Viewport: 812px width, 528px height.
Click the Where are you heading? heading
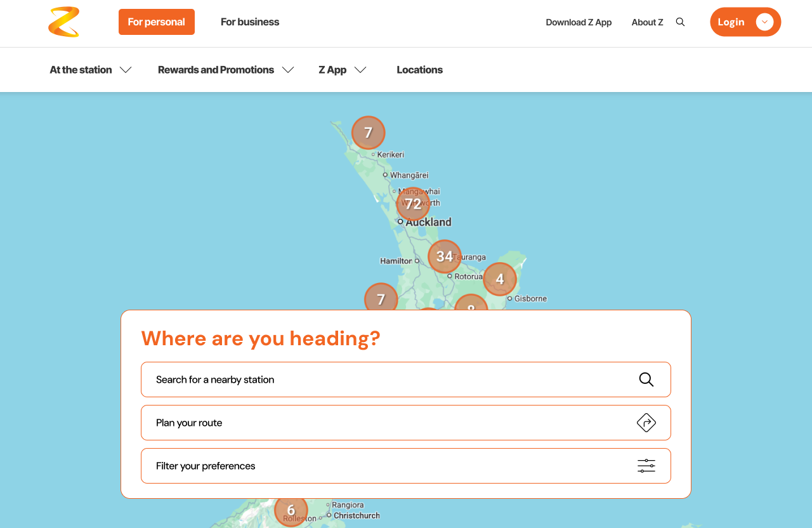[x=261, y=338]
